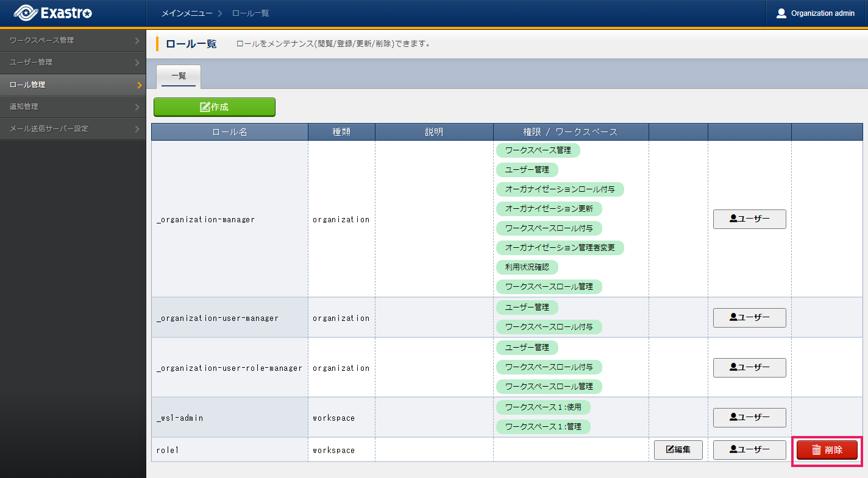The height and width of the screenshot is (478, 868).
Task: Show users assigned to role1
Action: pyautogui.click(x=749, y=450)
